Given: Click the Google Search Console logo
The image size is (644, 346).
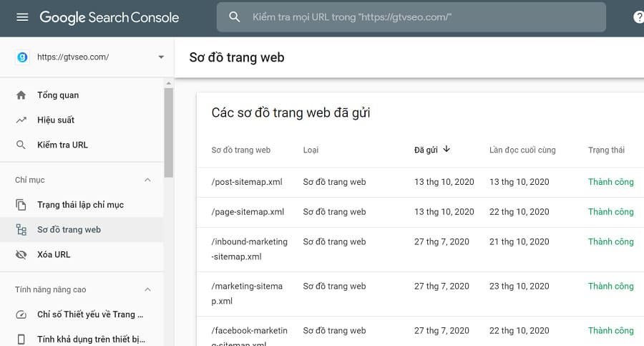Looking at the screenshot, I should [109, 17].
